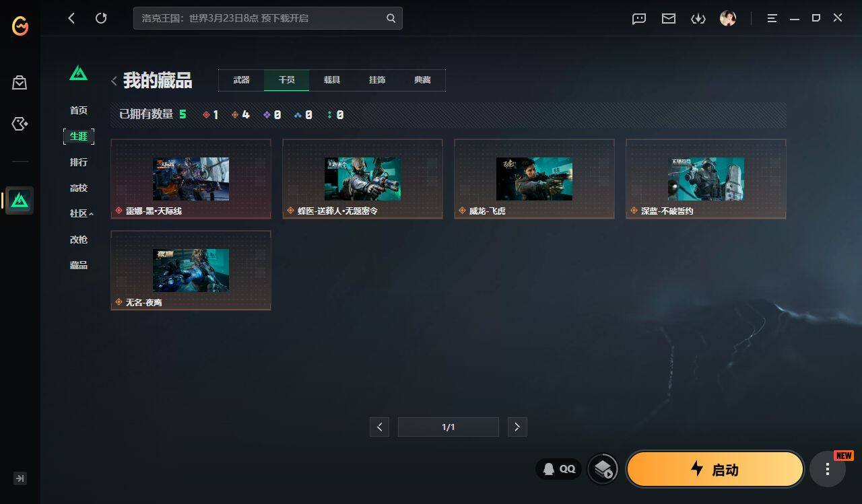
Task: Open the game library tag icon
Action: (x=20, y=124)
